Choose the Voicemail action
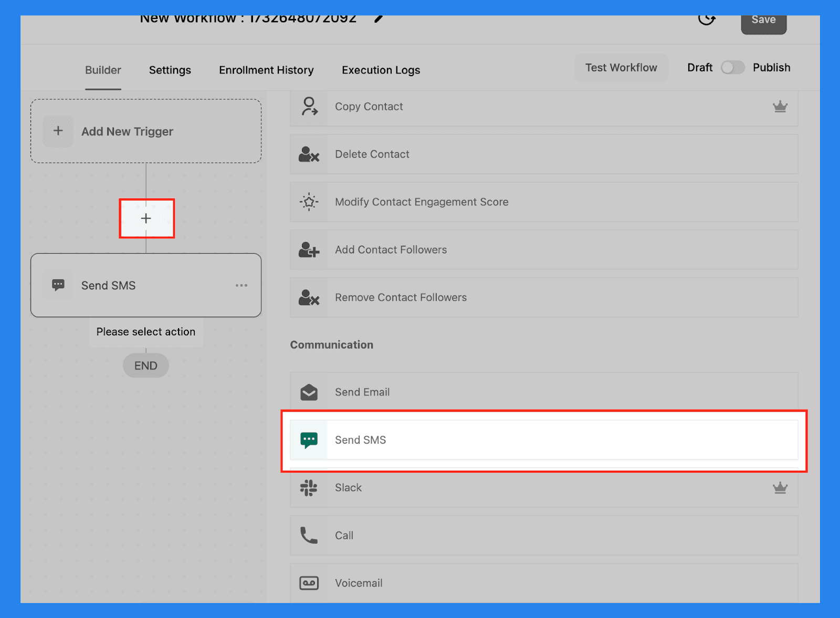This screenshot has height=618, width=840. click(x=544, y=583)
